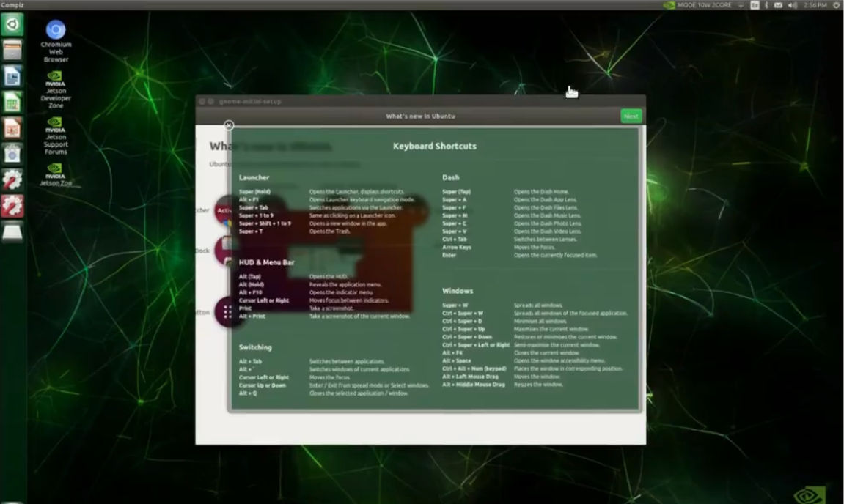844x504 pixels.
Task: Click the 'Ctrl + Tab' shortcut text
Action: 455,240
